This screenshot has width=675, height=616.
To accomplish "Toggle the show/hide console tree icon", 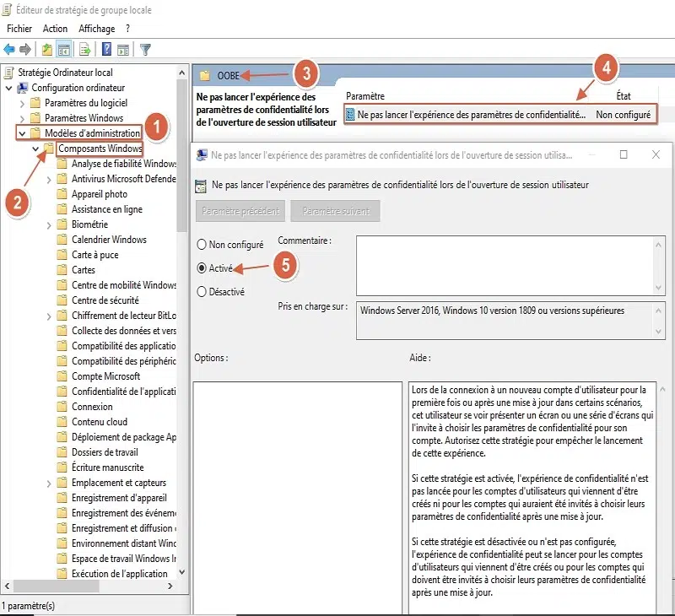I will pyautogui.click(x=64, y=49).
